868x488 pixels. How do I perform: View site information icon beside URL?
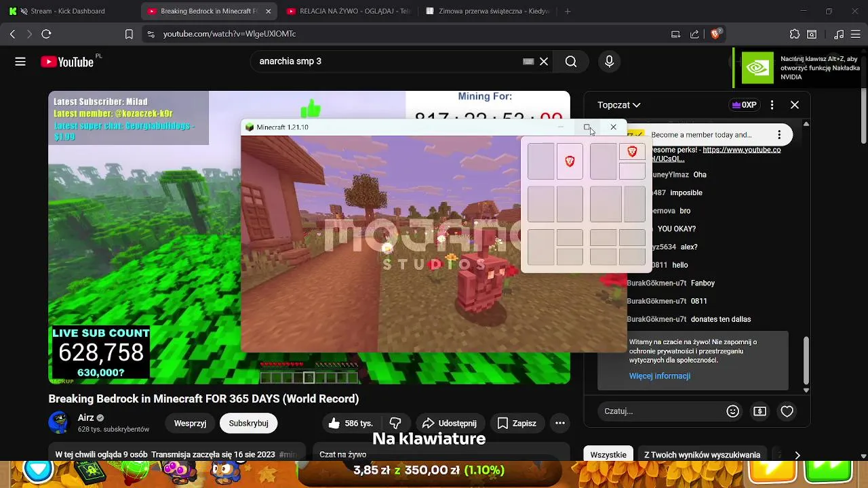(151, 34)
